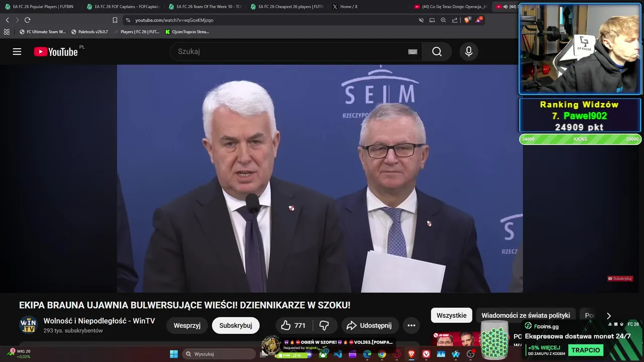The image size is (644, 362).
Task: Open Microsoft Edge from taskbar
Action: (x=367, y=354)
